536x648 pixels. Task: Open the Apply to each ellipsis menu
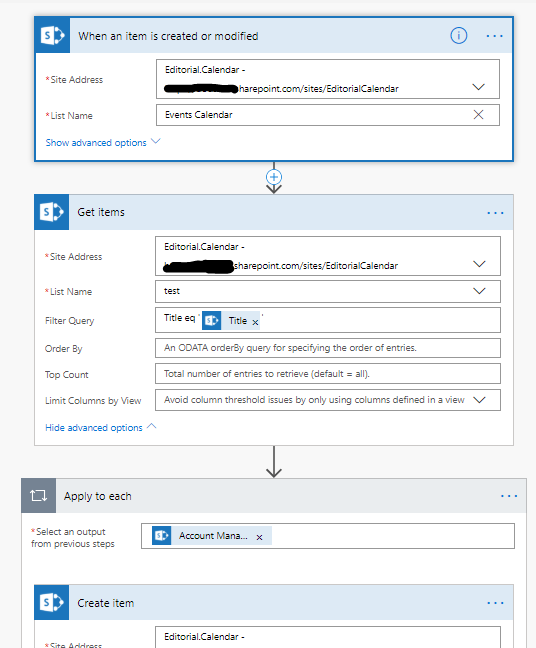(509, 496)
